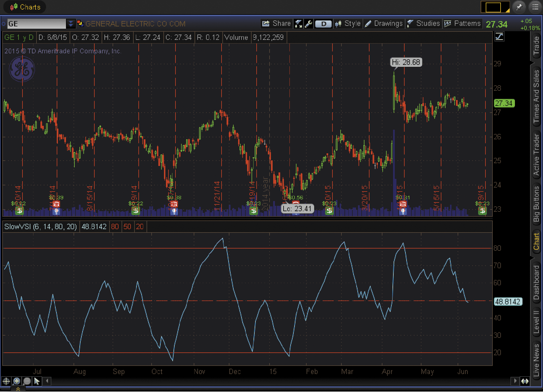Click the GENERAL ELECTRIC CO COM name
The height and width of the screenshot is (392, 543).
point(136,24)
